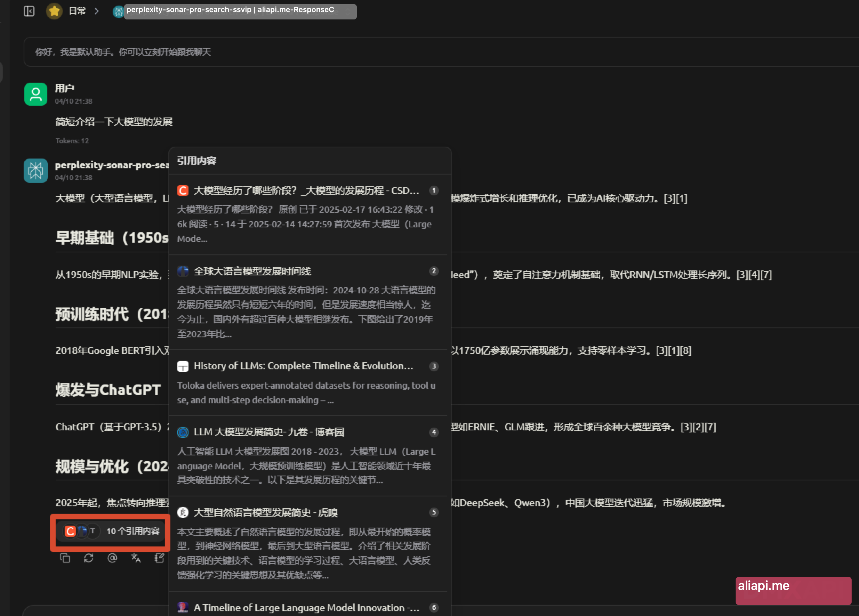Click the snippet 全球大语言模型发展时间线 发布时间：2024-10-28

(306, 312)
